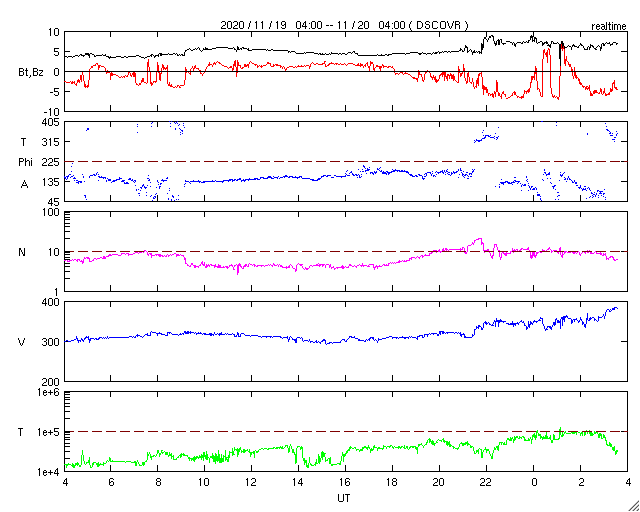The height and width of the screenshot is (512, 640).
Task: Click the 'A' label beside the Phi panel
Action: coord(25,185)
